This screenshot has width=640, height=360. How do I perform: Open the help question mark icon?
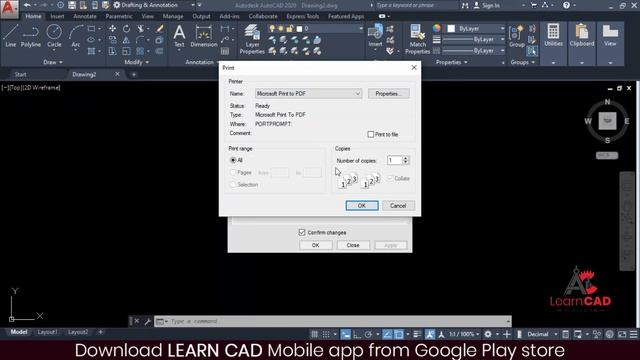tap(566, 5)
